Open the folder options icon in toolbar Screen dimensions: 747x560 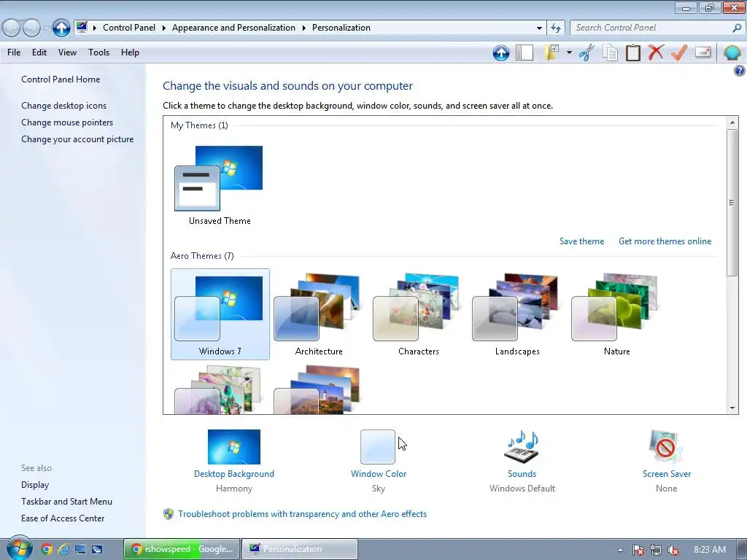pos(551,52)
